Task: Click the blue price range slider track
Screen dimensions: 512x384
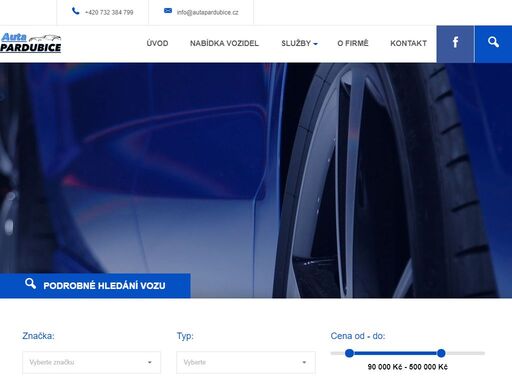Action: click(x=395, y=353)
